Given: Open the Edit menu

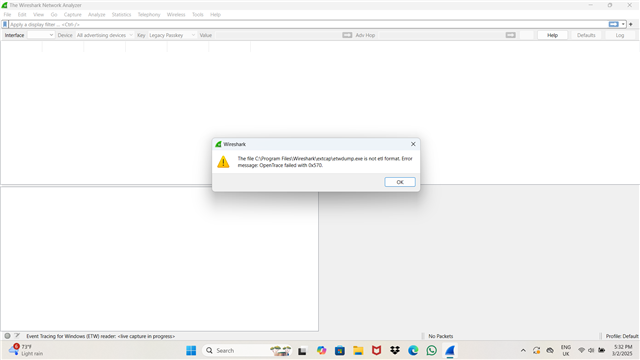Looking at the screenshot, I should 22,15.
